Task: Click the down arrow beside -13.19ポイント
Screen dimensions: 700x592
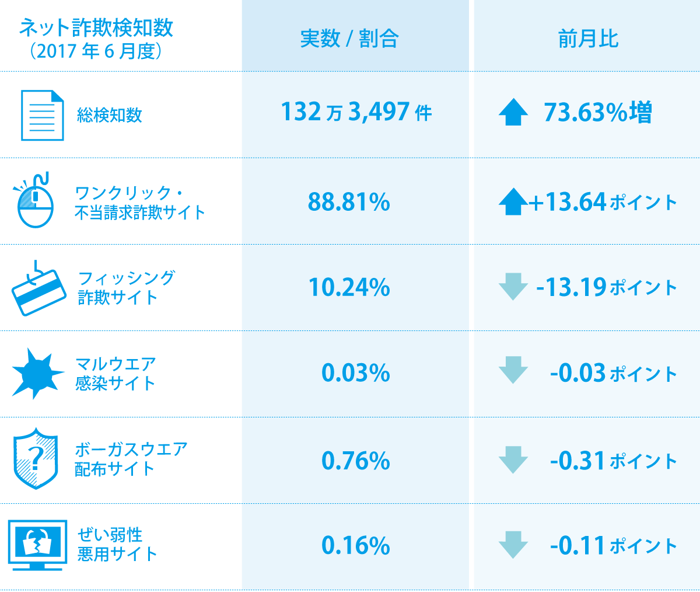Action: click(513, 287)
